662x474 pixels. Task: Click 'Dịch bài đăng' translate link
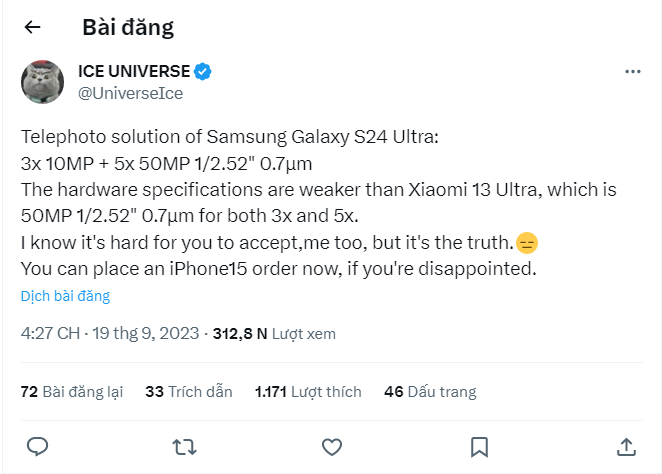click(65, 296)
